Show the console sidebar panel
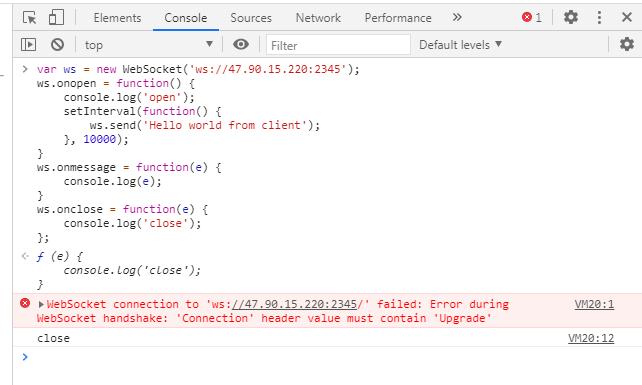Viewport: 642px width, 385px height. [x=28, y=44]
